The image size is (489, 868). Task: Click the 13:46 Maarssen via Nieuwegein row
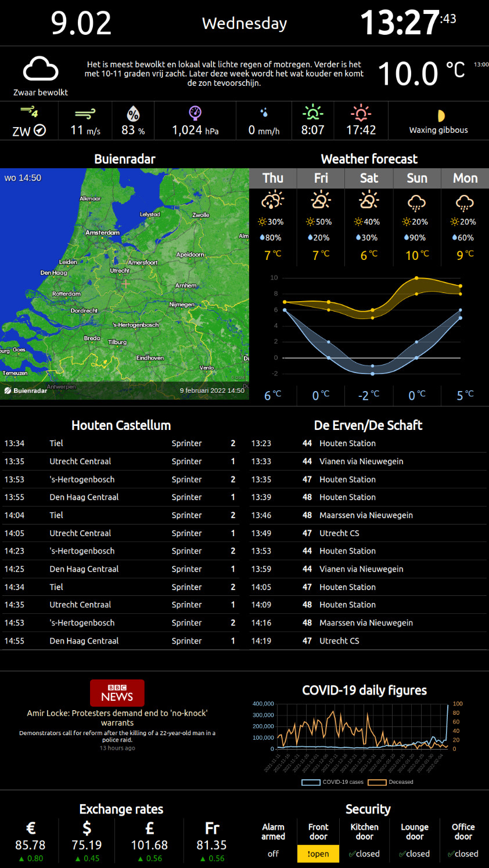368,515
